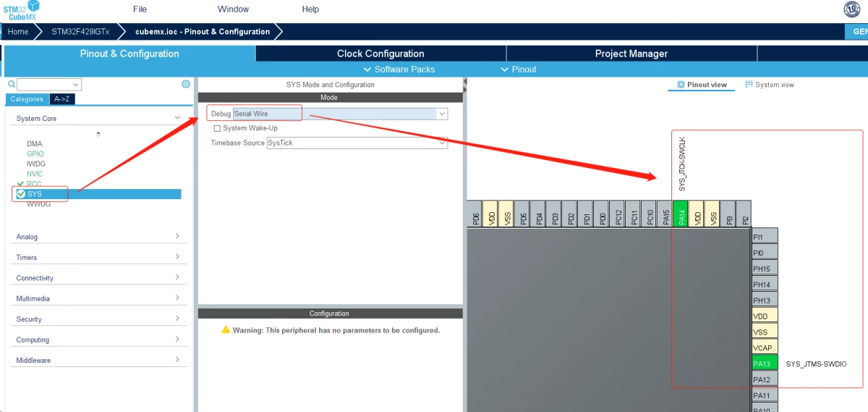Click the Generate Code button
The height and width of the screenshot is (412, 868).
click(x=856, y=32)
